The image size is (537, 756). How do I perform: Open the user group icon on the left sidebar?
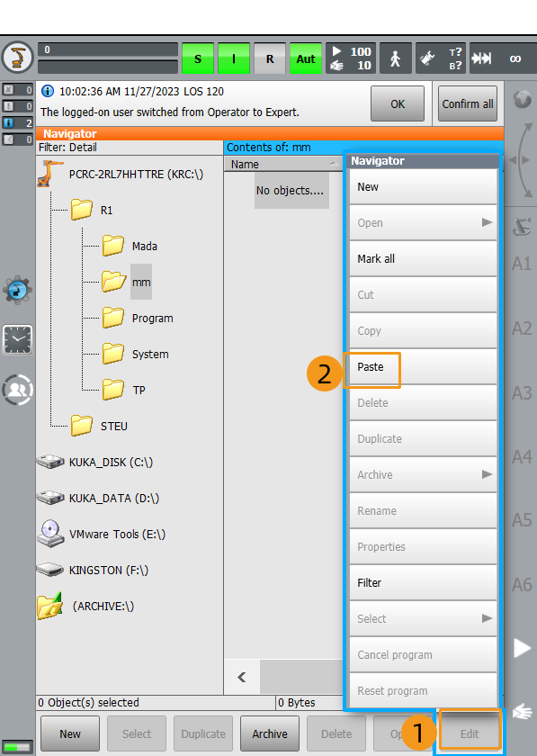tap(18, 390)
